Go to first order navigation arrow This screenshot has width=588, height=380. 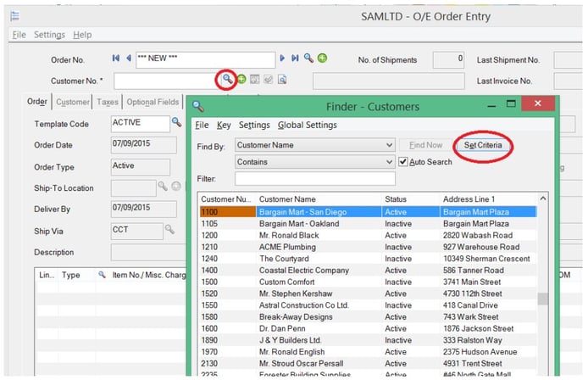[x=116, y=59]
